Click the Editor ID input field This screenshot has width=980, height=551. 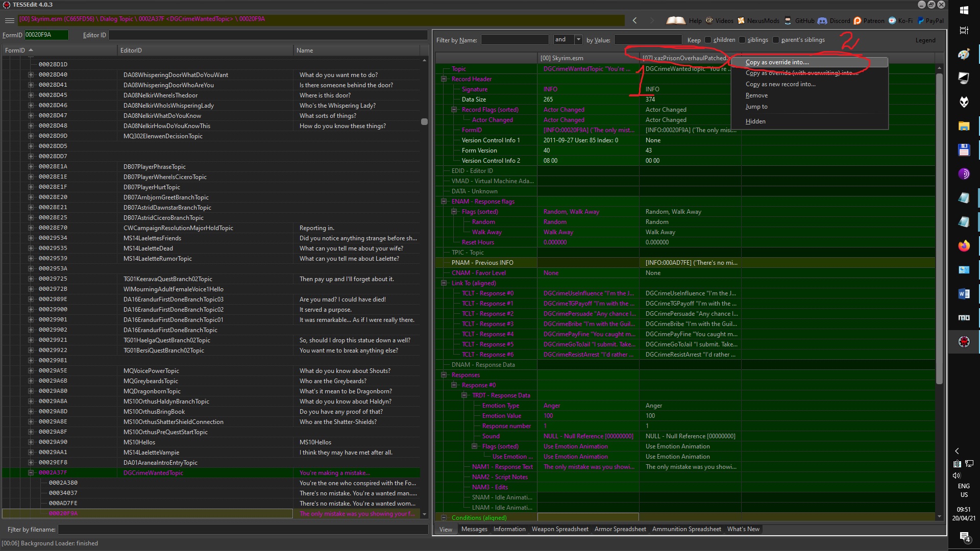click(268, 35)
